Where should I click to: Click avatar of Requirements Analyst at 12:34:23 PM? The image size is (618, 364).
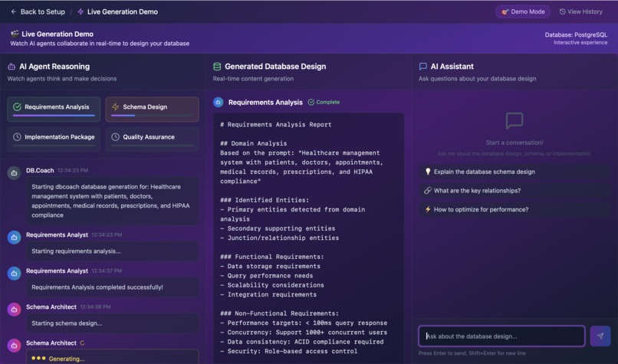(x=15, y=237)
